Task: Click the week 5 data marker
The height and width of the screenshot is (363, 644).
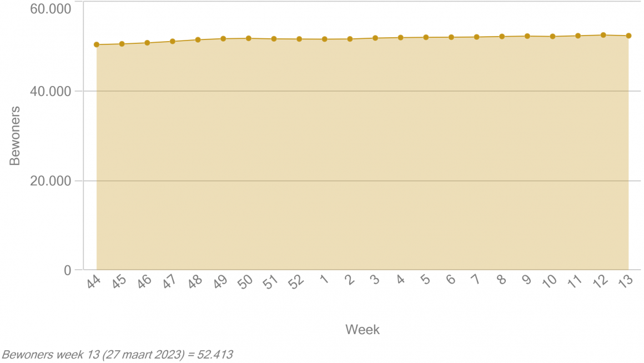Action: point(426,37)
